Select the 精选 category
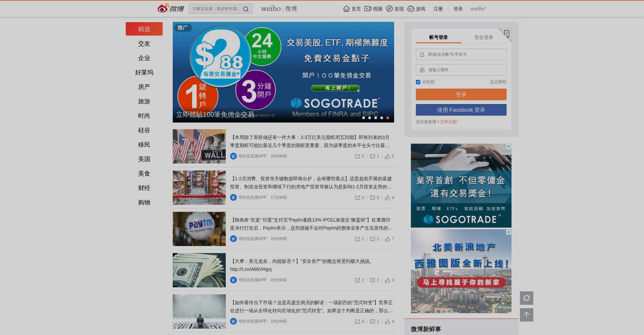Image resolution: width=644 pixels, height=335 pixels. pos(144,29)
